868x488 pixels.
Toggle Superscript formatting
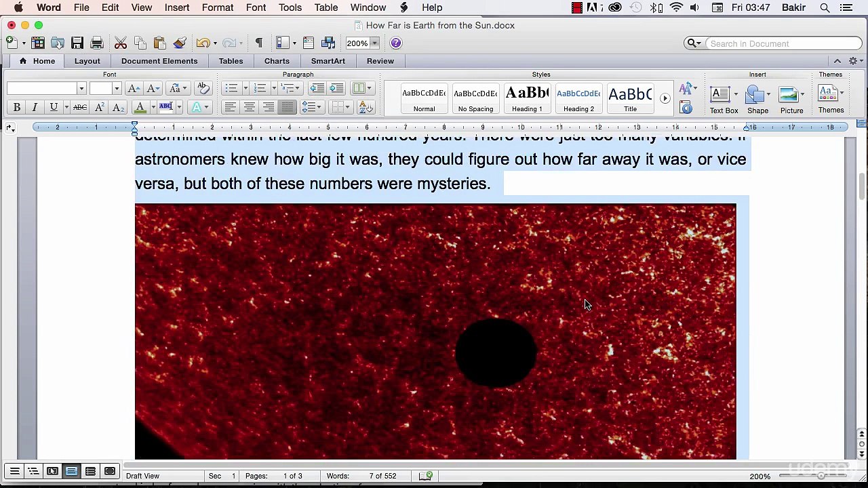point(99,107)
